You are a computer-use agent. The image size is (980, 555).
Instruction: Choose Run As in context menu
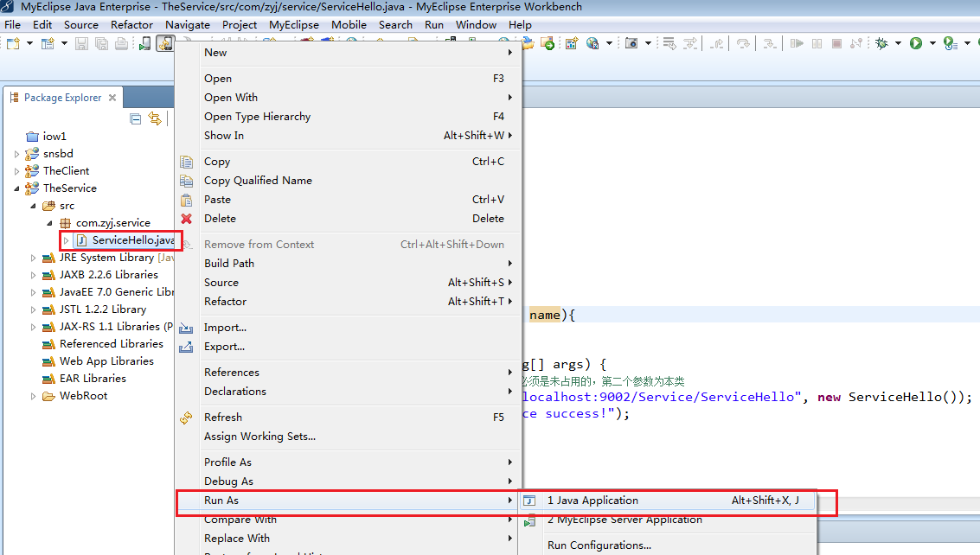pos(349,501)
